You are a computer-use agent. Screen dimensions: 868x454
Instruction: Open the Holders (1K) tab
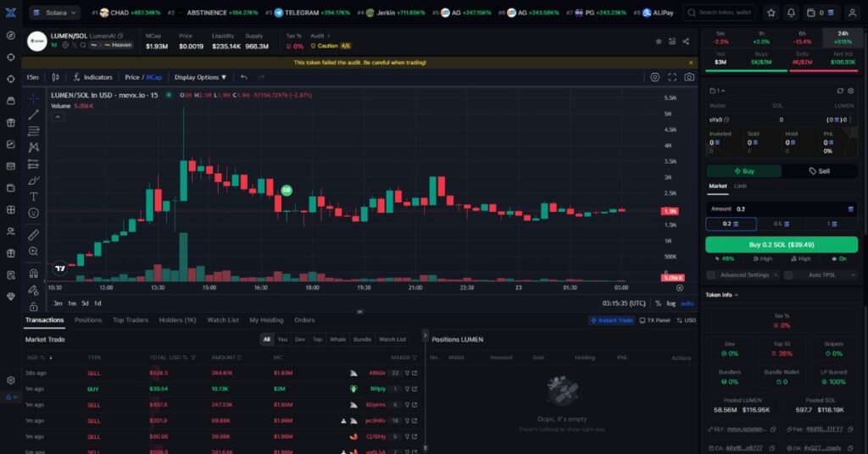coord(178,320)
